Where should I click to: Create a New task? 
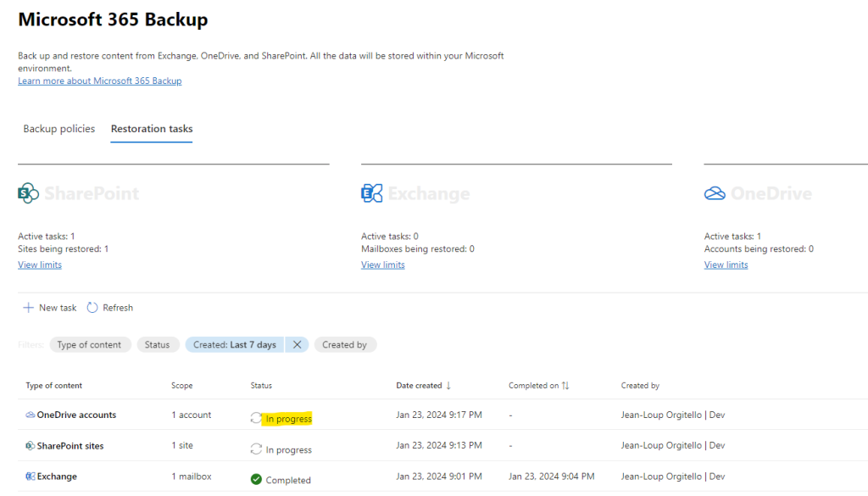(50, 308)
